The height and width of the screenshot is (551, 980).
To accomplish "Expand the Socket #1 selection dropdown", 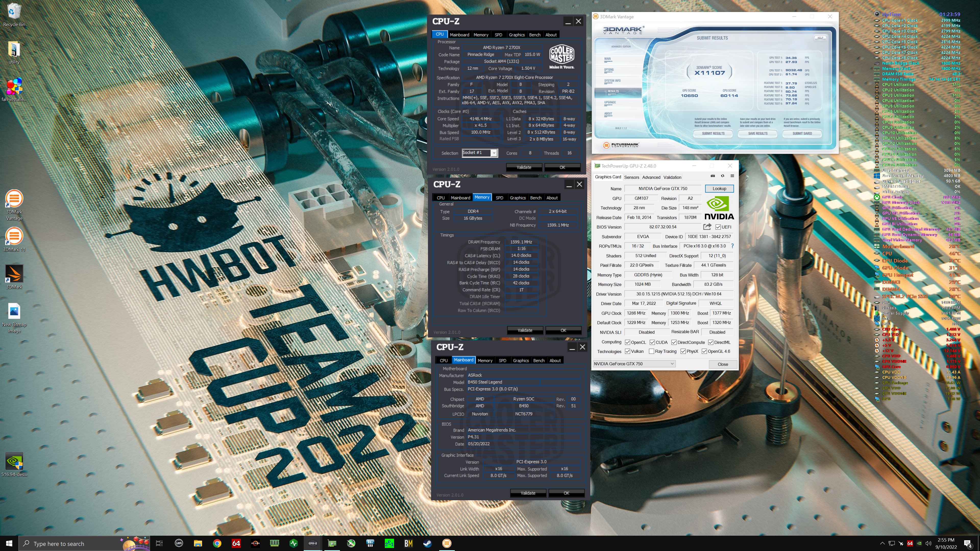I will point(494,153).
